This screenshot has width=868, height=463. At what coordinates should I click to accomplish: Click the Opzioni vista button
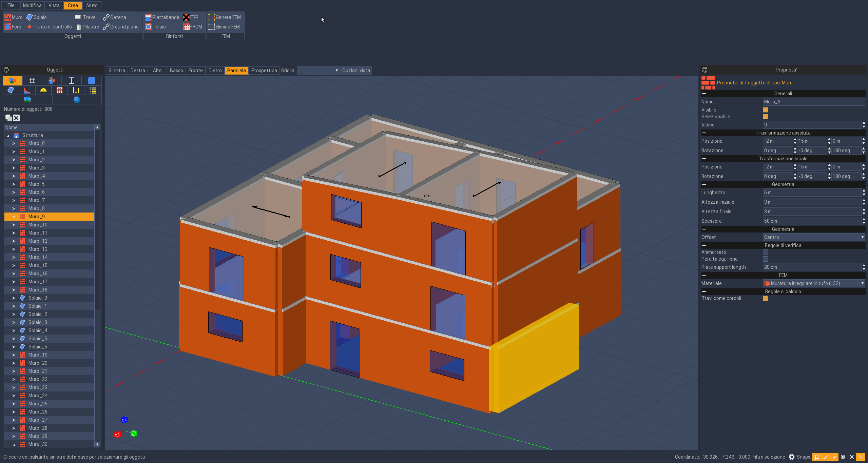pos(355,71)
